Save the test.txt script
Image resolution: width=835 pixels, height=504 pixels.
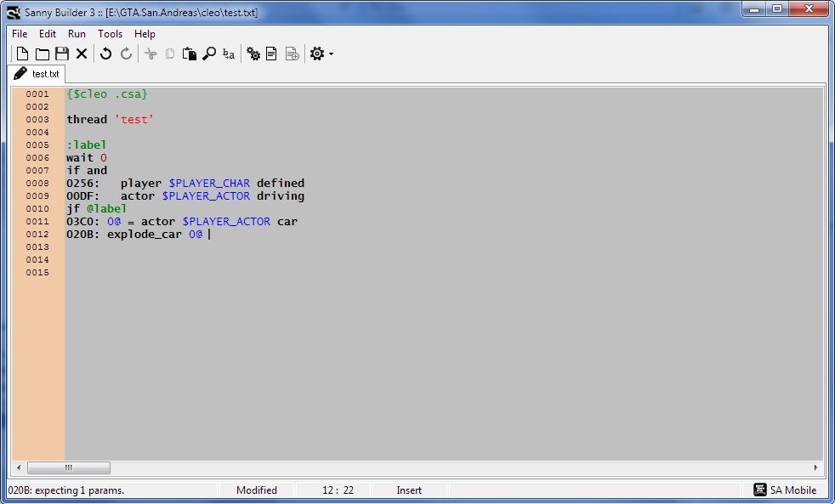61,54
